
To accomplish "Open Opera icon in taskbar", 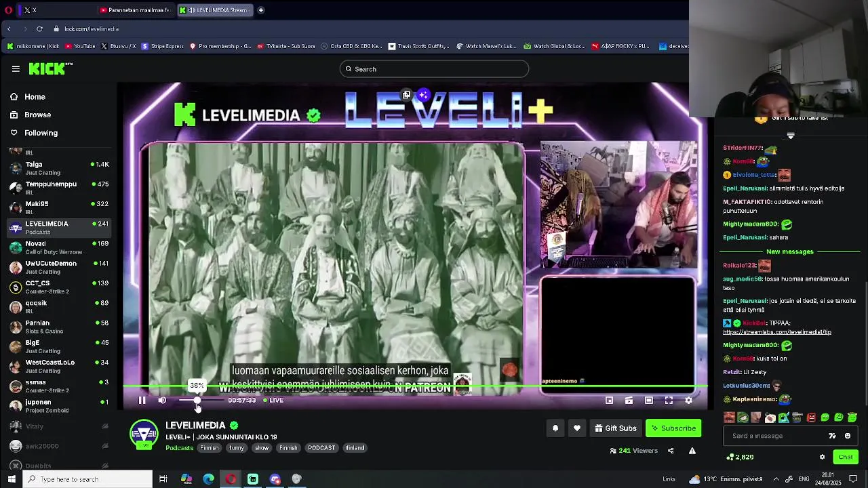I will [231, 479].
